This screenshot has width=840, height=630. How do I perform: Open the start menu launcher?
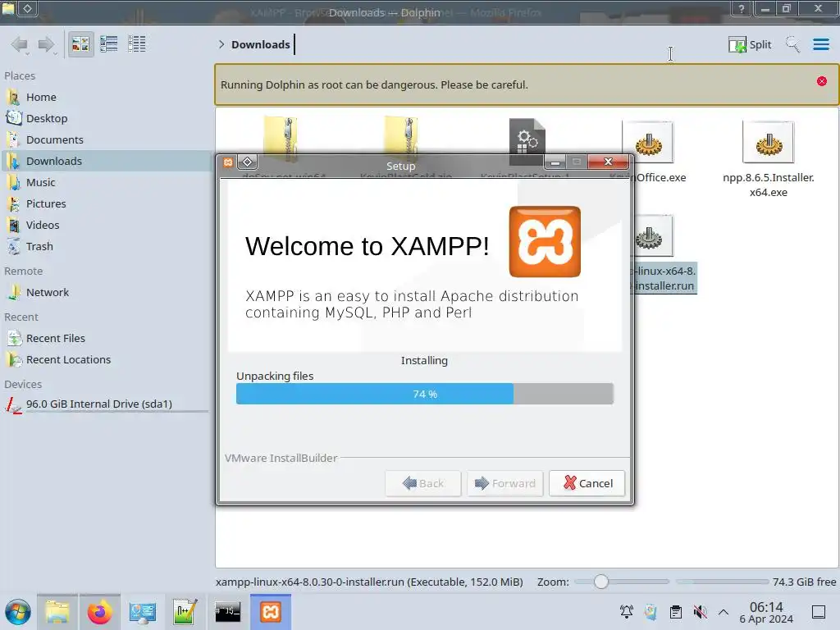pyautogui.click(x=18, y=612)
